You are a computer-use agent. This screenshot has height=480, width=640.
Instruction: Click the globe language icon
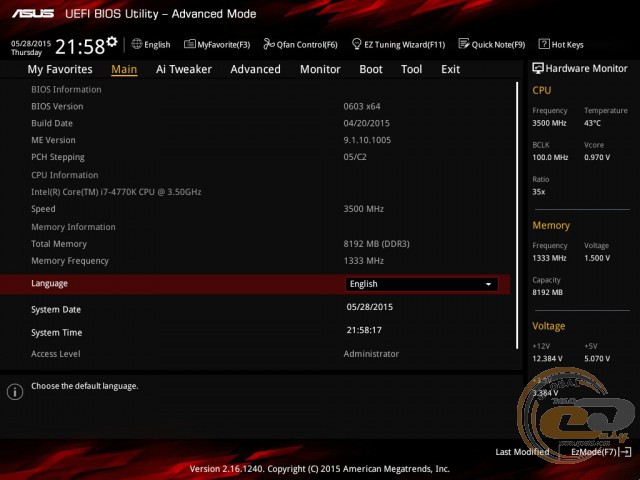click(137, 44)
